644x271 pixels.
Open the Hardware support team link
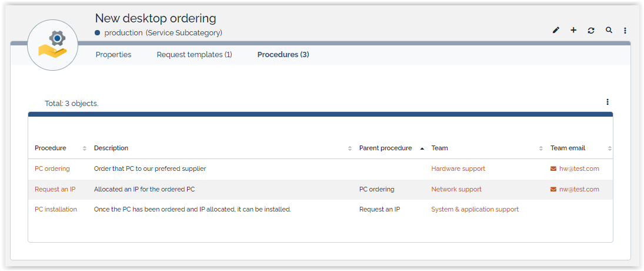(458, 168)
